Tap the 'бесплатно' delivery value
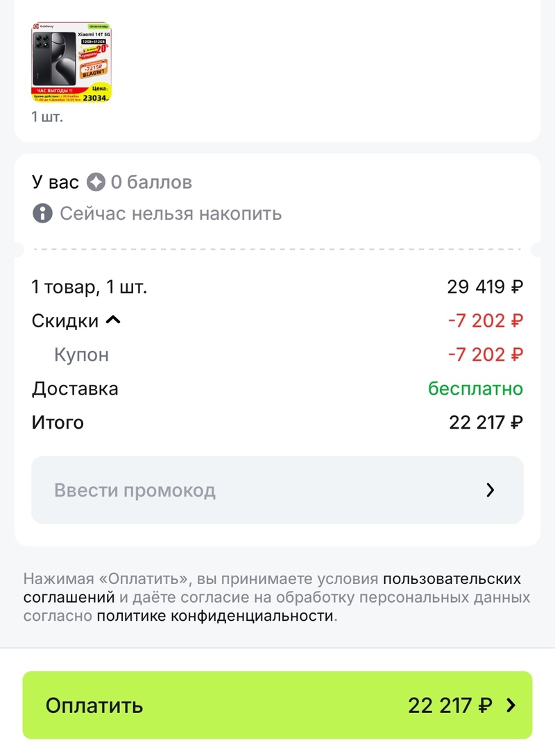 point(475,388)
